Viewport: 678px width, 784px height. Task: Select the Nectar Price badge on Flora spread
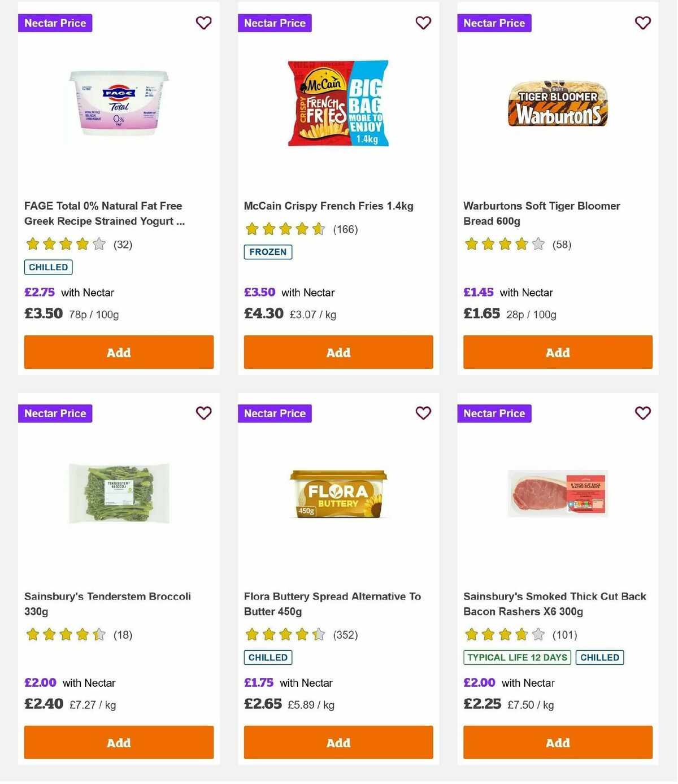(275, 413)
